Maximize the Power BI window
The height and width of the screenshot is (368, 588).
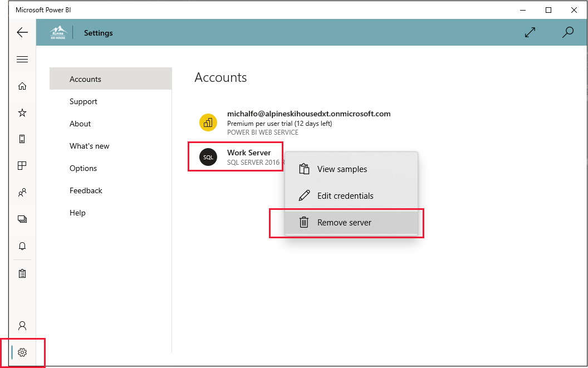click(x=548, y=10)
